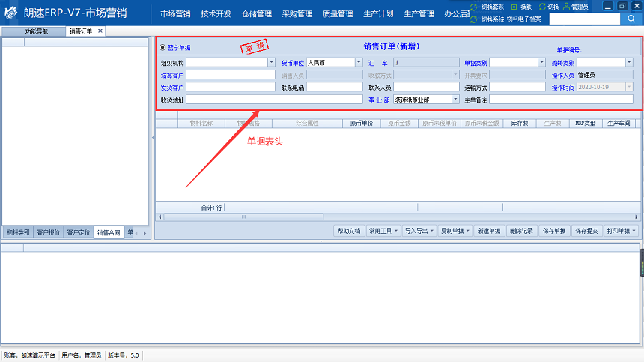Open the 采购管理 menu

pyautogui.click(x=297, y=14)
